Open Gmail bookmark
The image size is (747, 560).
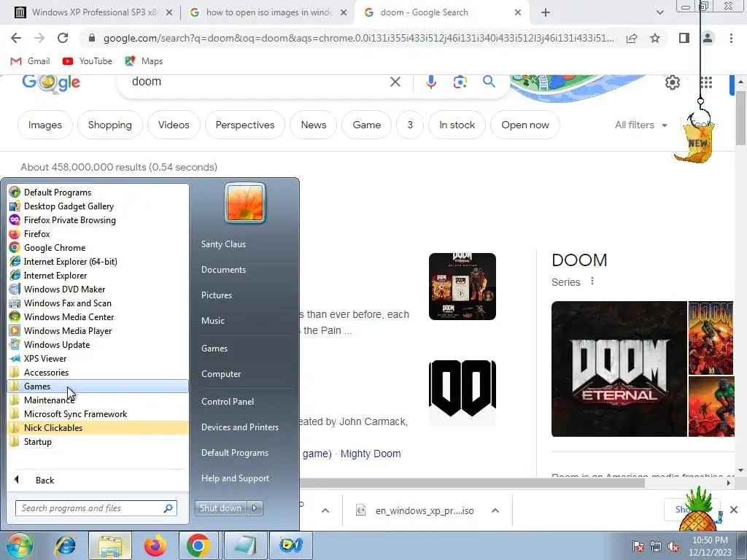(30, 61)
